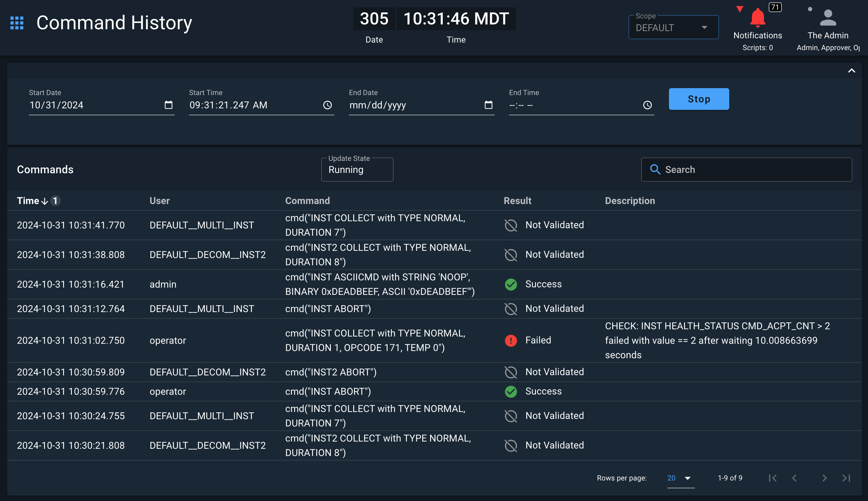Sort by the Command column header

coord(307,201)
